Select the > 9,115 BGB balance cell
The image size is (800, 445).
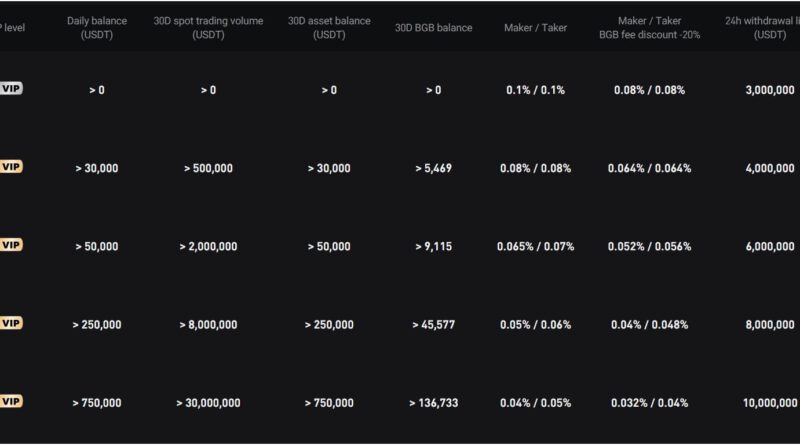point(433,246)
